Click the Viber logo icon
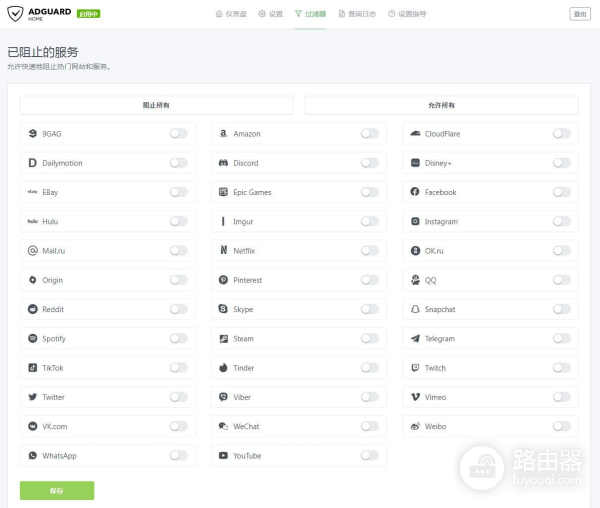The height and width of the screenshot is (508, 600). tap(223, 397)
